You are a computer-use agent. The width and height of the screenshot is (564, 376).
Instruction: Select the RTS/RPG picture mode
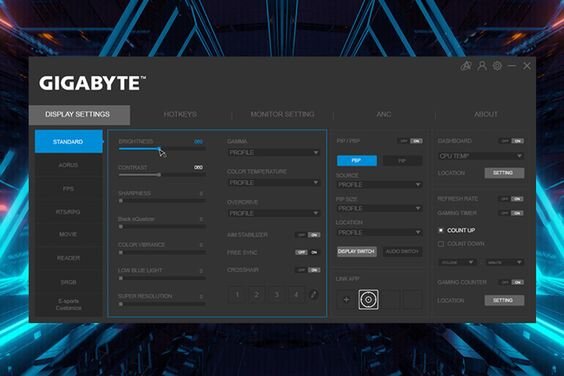pos(68,212)
